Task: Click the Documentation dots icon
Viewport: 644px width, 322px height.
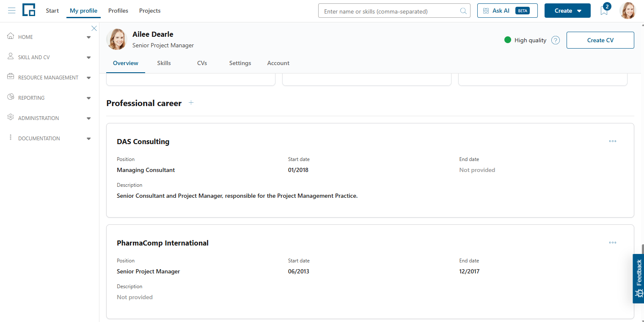Action: pyautogui.click(x=11, y=138)
